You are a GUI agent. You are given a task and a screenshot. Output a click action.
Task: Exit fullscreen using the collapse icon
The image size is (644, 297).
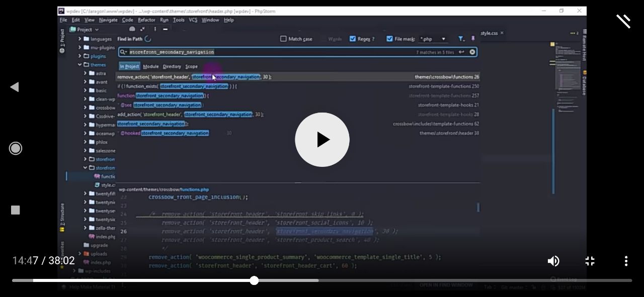(590, 261)
